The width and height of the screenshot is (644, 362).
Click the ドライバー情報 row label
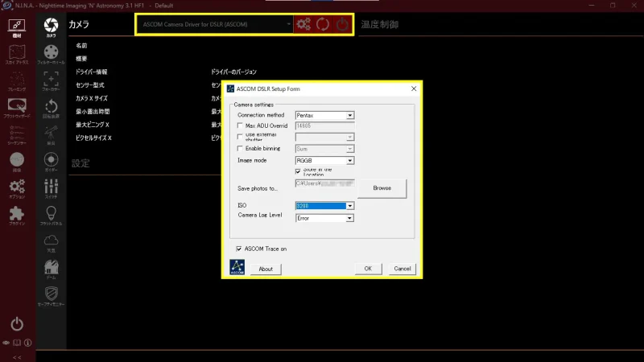[91, 72]
